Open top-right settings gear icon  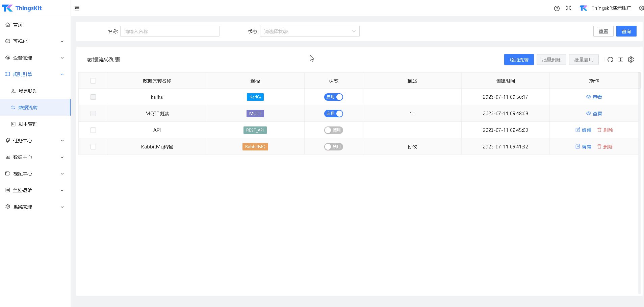pyautogui.click(x=641, y=8)
